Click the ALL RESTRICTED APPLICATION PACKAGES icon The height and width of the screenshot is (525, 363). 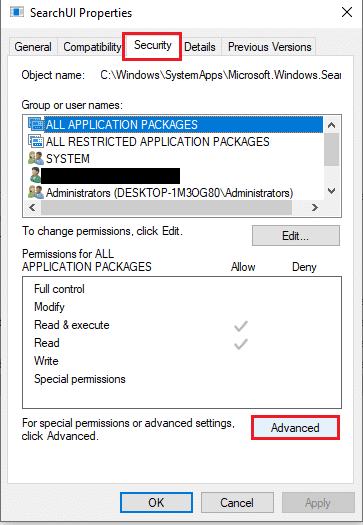36,141
